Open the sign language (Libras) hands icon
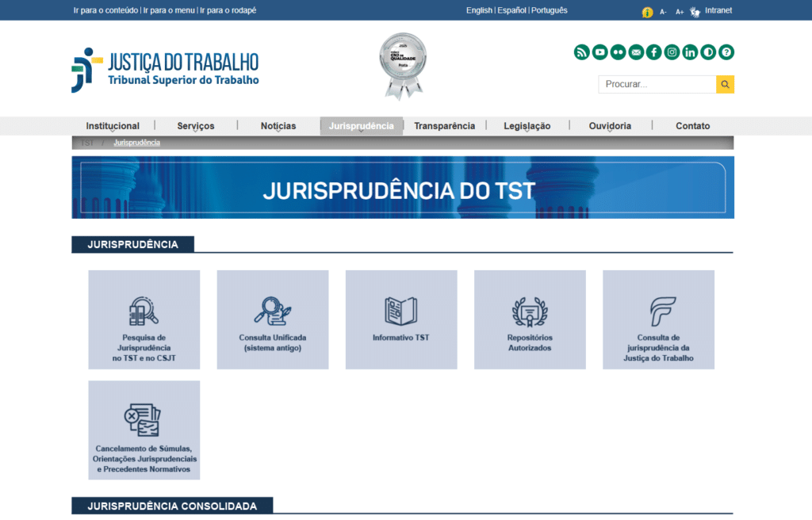The width and height of the screenshot is (812, 520). pos(695,12)
